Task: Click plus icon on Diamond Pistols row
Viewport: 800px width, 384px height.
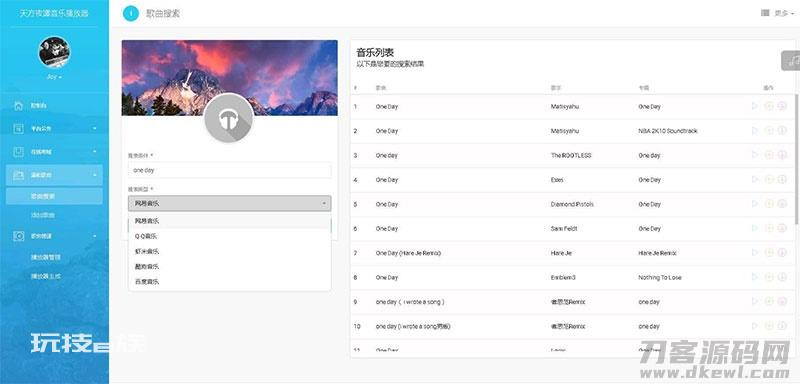Action: point(769,204)
